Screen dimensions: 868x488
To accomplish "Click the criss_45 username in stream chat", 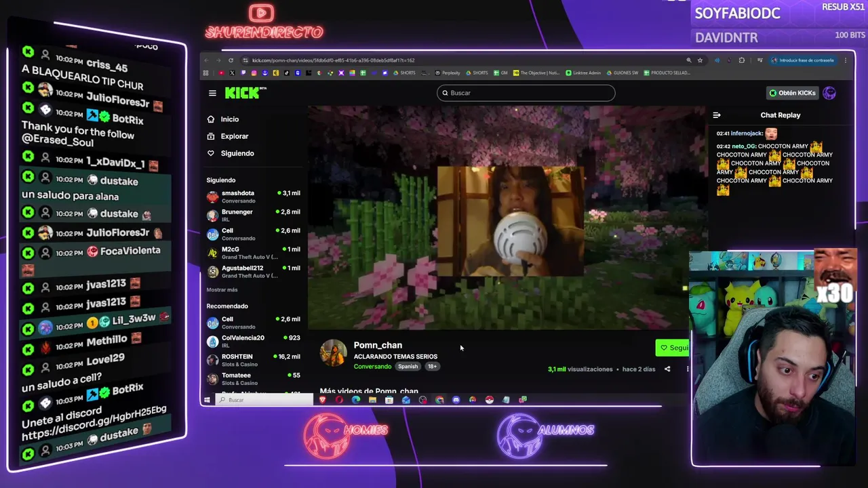I will 106,66.
